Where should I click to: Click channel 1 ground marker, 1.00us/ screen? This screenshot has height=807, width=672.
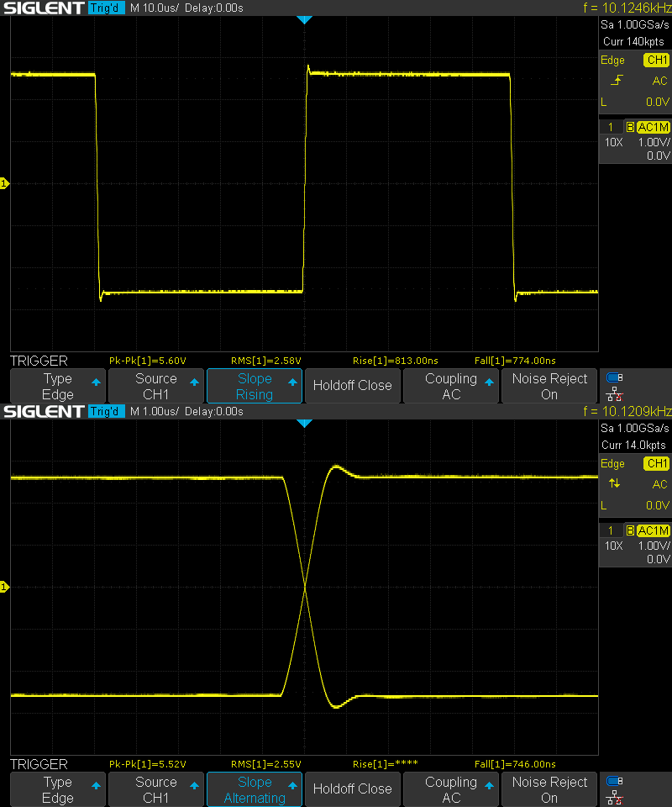point(4,587)
